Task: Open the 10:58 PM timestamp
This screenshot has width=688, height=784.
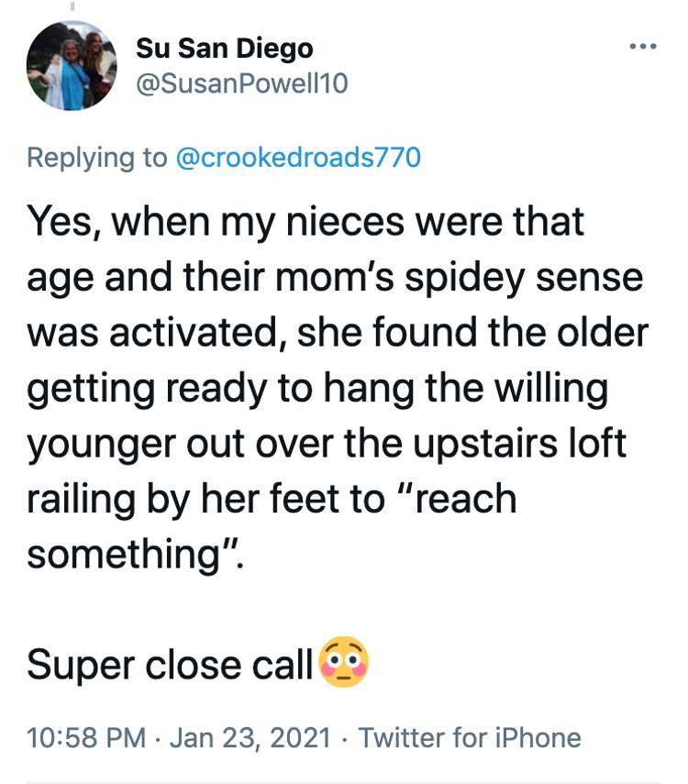Action: click(x=86, y=738)
